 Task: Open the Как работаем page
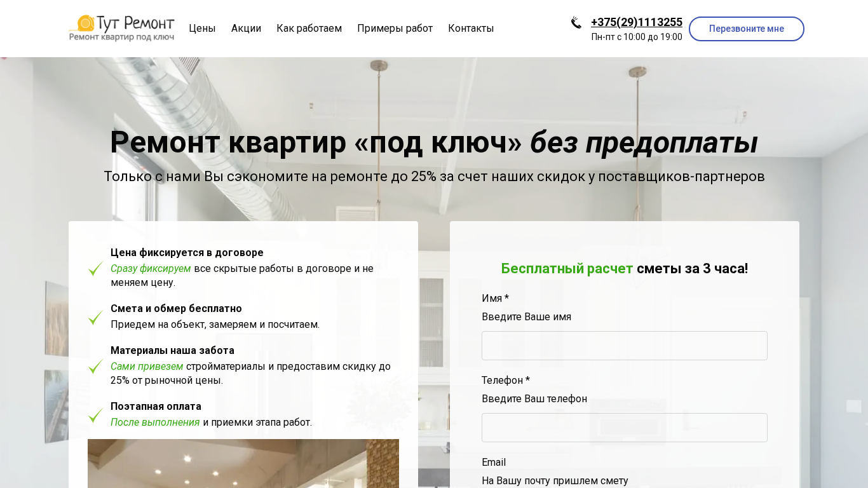(309, 29)
